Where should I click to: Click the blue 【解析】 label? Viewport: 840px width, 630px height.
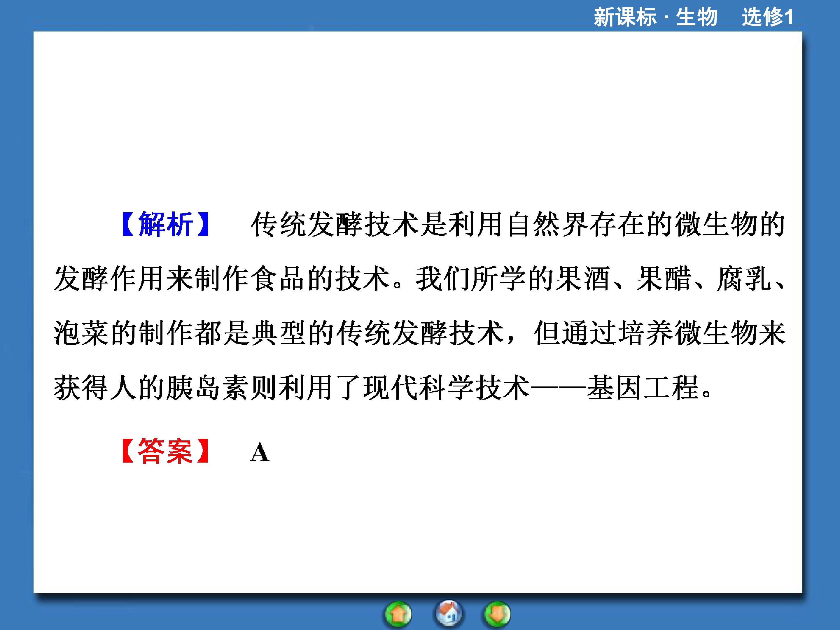pyautogui.click(x=165, y=224)
